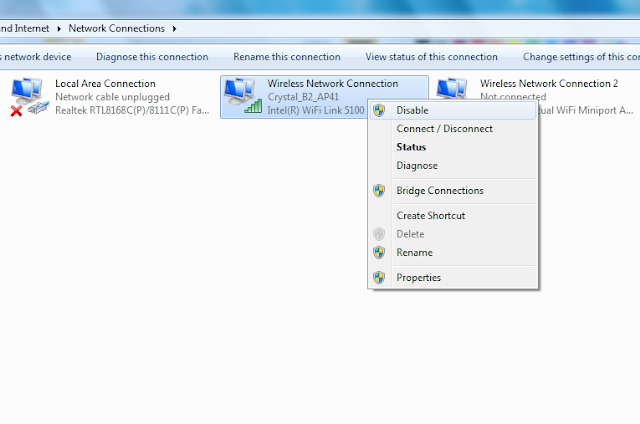The width and height of the screenshot is (640, 424).
Task: Click Rename in the context menu
Action: pyautogui.click(x=453, y=252)
